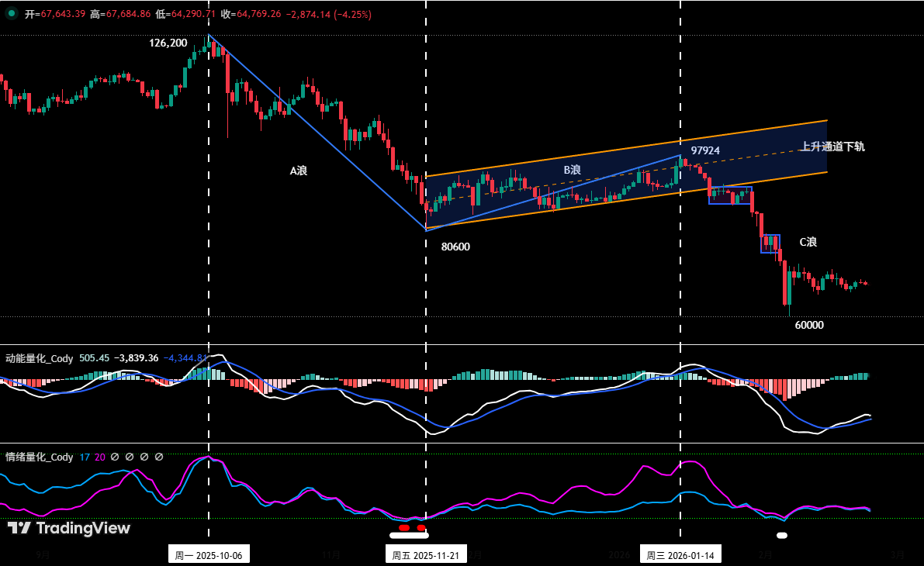Click the second ∅ icon in 情绪量化_Cody
This screenshot has width=924, height=566.
click(x=129, y=457)
